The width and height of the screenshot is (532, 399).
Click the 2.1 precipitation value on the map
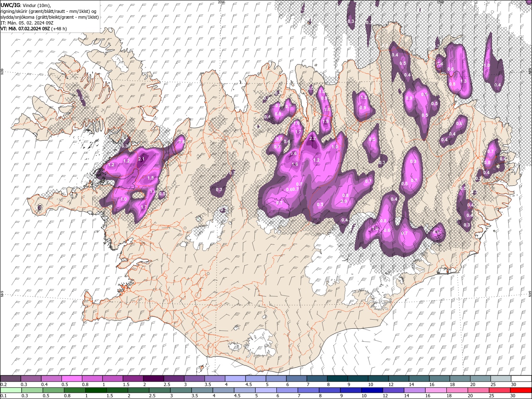click(x=141, y=159)
